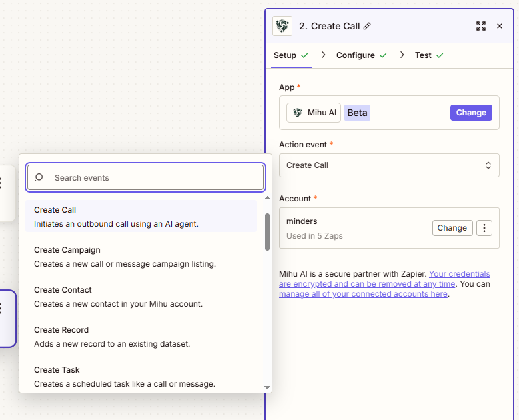Focus the Search events field

pos(145,177)
